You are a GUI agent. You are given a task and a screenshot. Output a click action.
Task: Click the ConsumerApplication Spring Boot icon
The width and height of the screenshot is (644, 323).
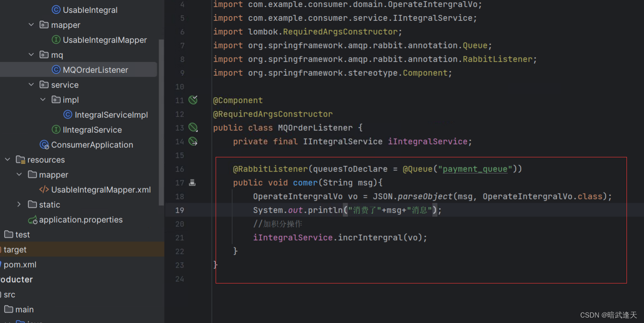pyautogui.click(x=44, y=145)
